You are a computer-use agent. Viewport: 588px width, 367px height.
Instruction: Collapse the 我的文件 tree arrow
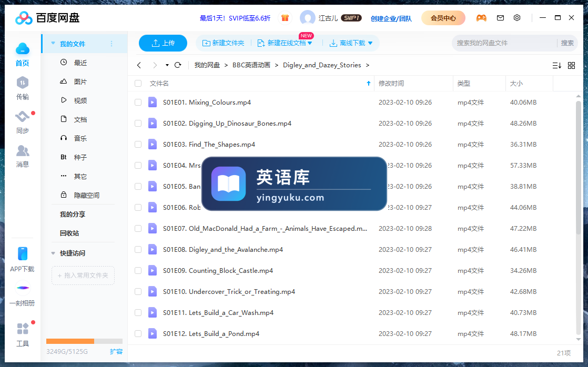tap(53, 44)
